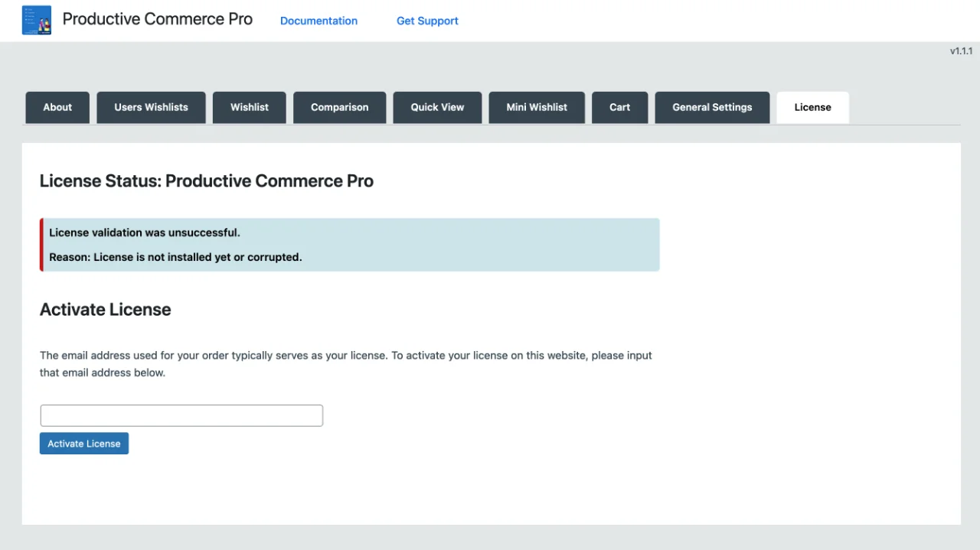980x550 pixels.
Task: Switch to the About tab
Action: pyautogui.click(x=57, y=107)
